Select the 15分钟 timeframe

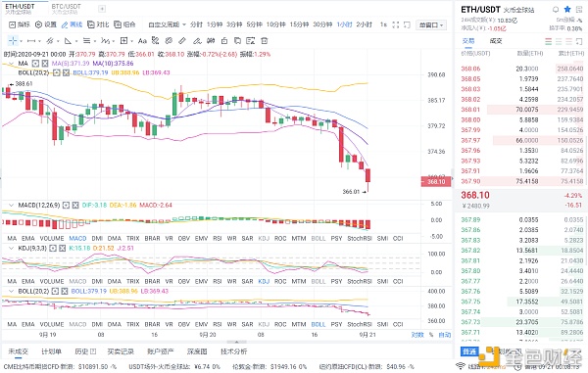(x=299, y=24)
